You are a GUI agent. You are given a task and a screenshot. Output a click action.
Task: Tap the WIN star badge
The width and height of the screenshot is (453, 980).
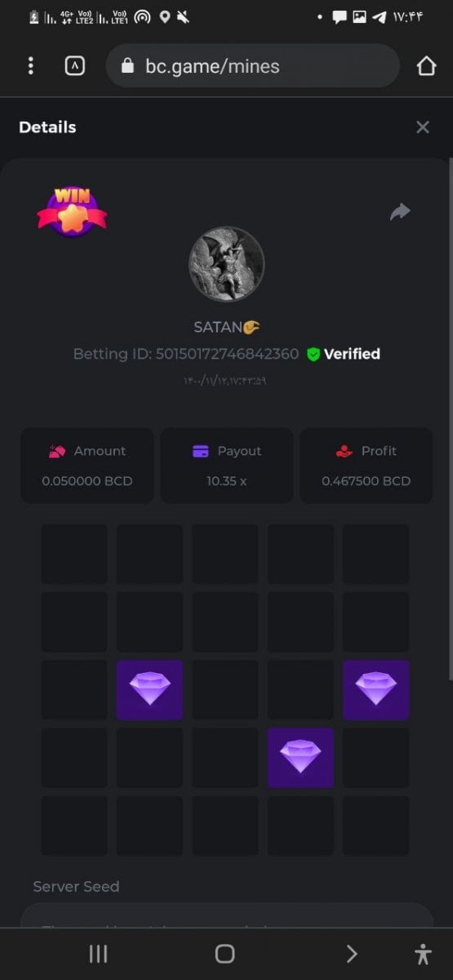[x=72, y=212]
